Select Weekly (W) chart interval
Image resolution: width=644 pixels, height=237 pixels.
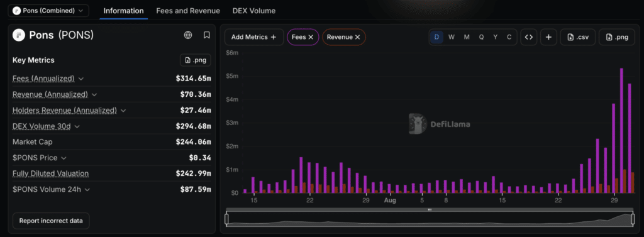point(452,37)
